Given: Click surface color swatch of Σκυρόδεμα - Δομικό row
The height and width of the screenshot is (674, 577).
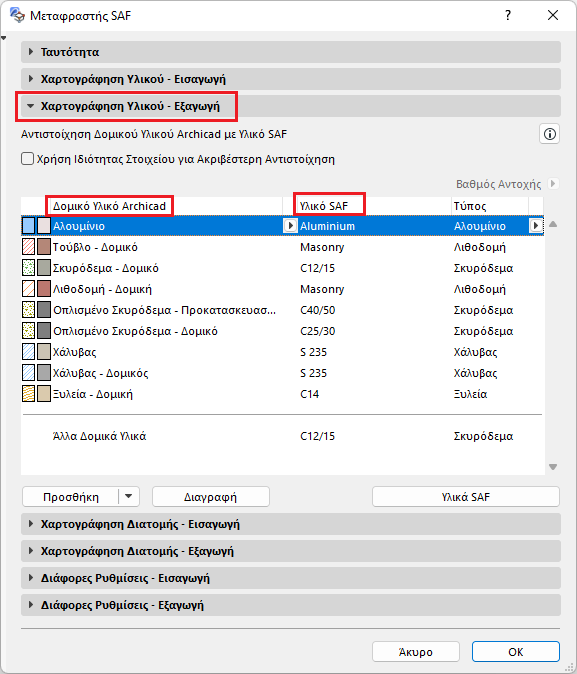Looking at the screenshot, I should click(44, 268).
